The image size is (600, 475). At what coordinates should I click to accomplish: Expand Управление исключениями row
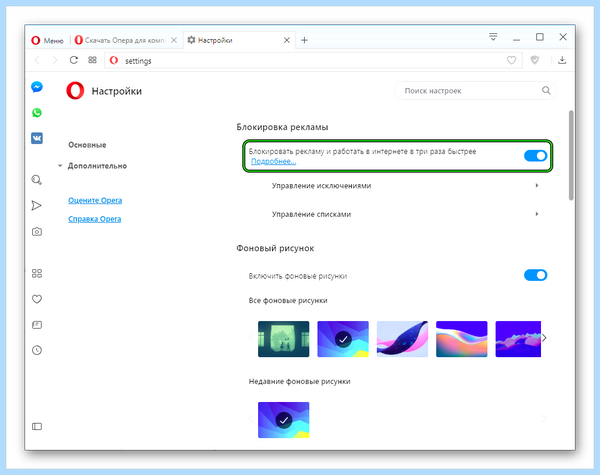[405, 186]
